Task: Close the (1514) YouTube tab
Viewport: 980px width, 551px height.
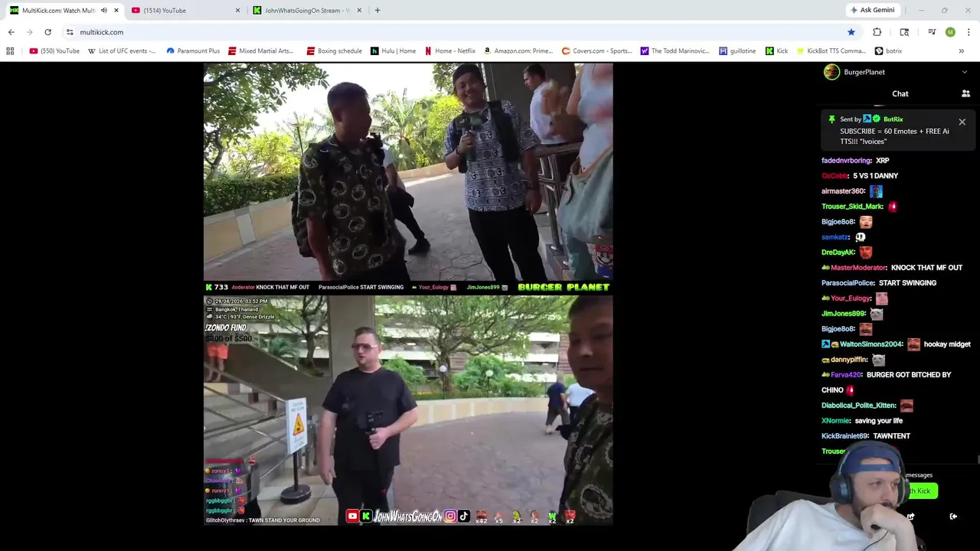Action: coord(237,10)
